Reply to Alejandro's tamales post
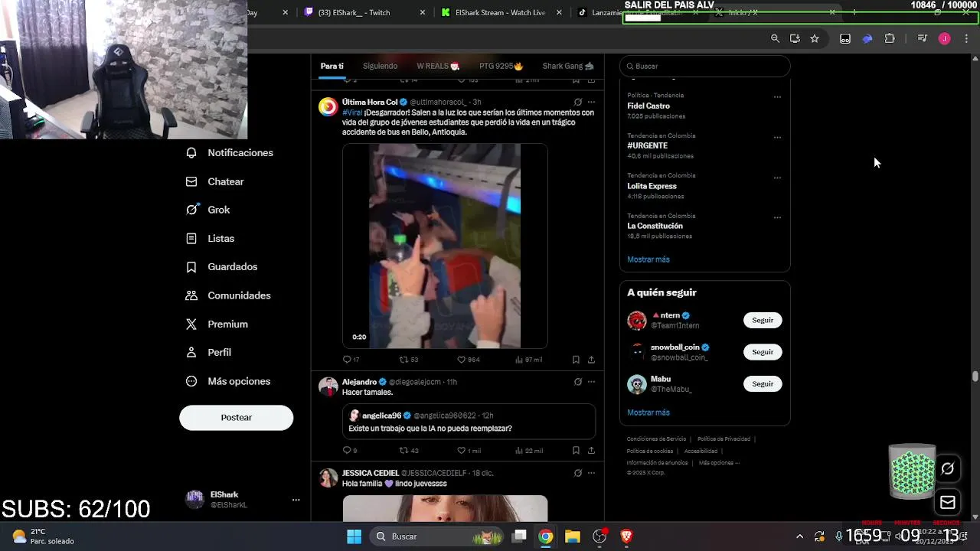 [350, 451]
